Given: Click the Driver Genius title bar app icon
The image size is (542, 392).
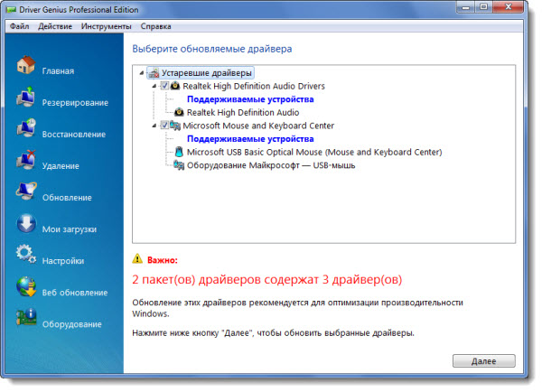Looking at the screenshot, I should 11,10.
